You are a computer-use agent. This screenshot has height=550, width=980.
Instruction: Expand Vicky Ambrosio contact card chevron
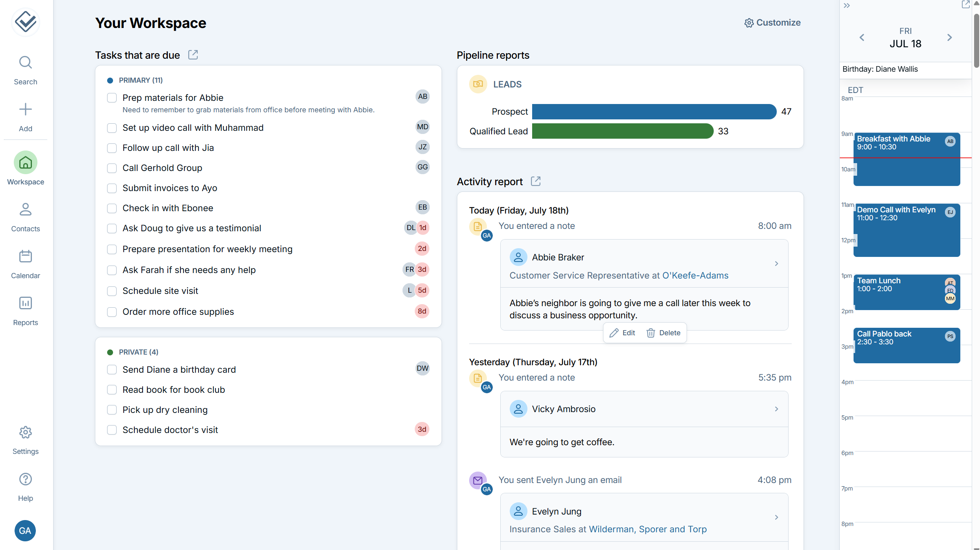(776, 409)
